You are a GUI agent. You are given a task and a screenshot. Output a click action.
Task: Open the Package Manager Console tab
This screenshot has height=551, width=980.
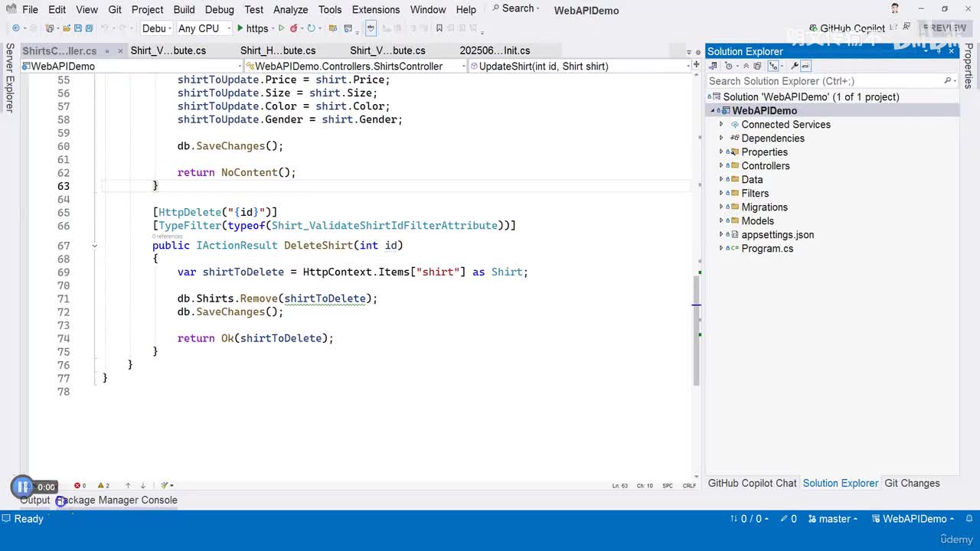tap(117, 500)
